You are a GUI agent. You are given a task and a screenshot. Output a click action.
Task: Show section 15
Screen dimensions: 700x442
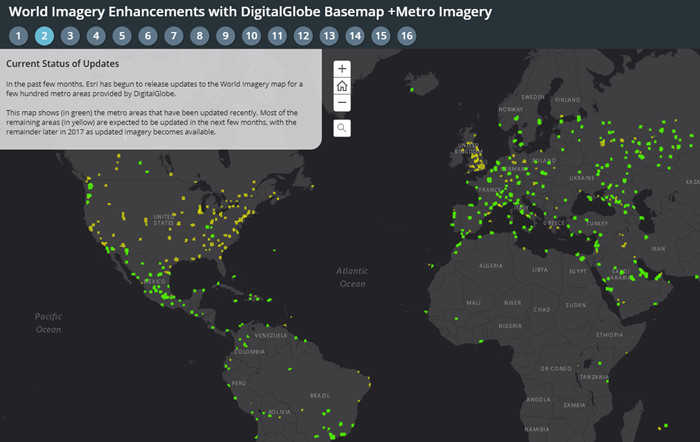381,36
